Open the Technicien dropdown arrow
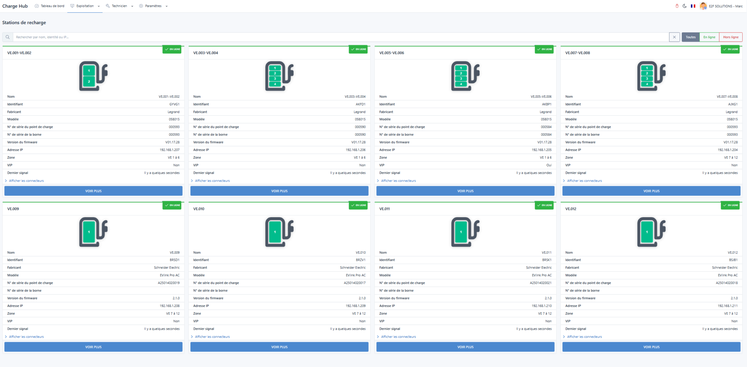747x367 pixels. click(x=132, y=6)
